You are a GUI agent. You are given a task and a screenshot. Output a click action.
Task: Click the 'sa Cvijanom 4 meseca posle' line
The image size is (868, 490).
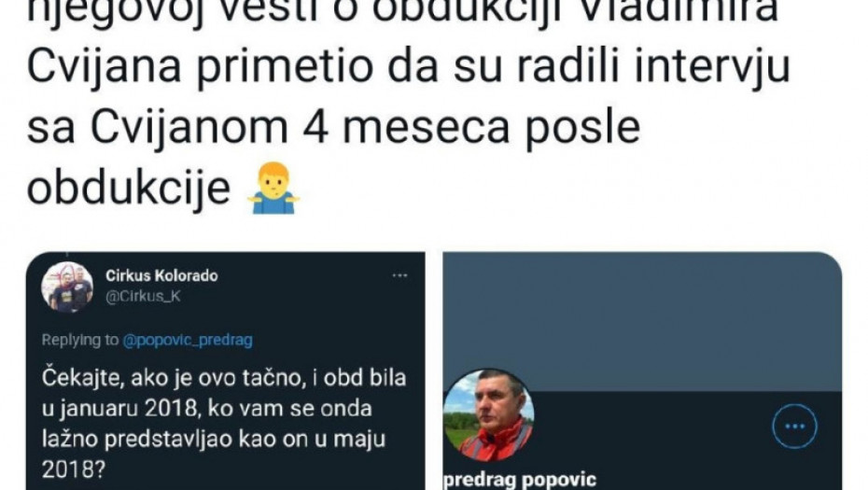coord(333,128)
